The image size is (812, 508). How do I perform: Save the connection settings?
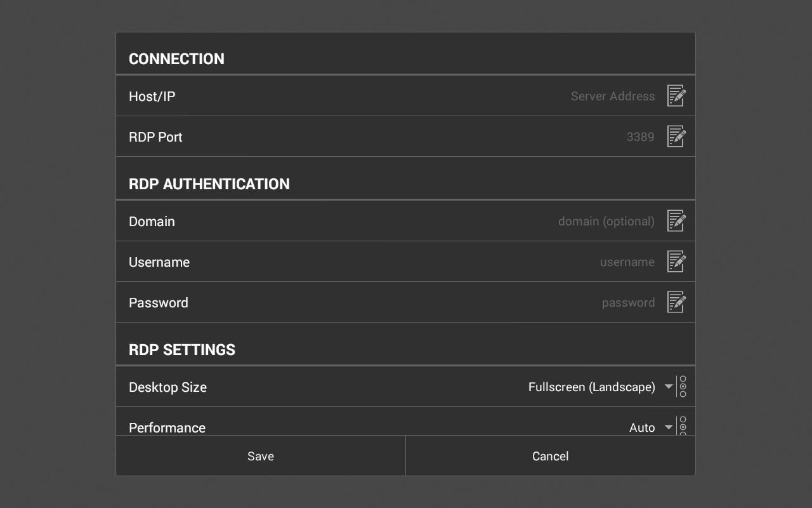[261, 456]
